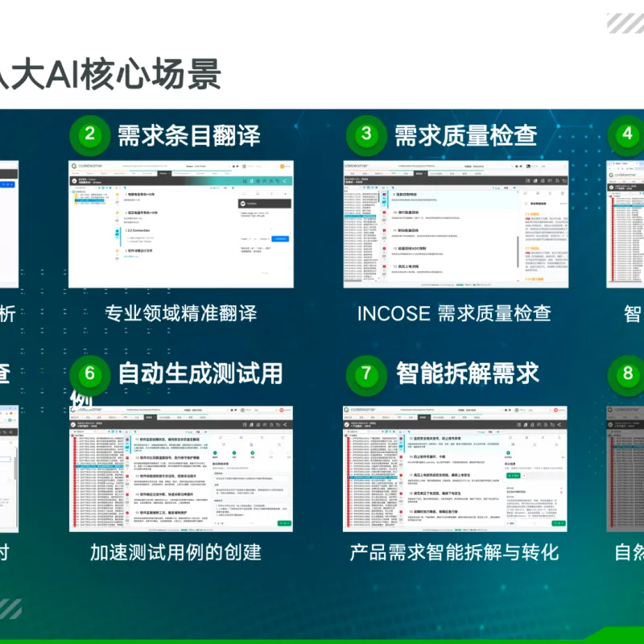This screenshot has width=644, height=644.
Task: Open second language dropdown beside Translate button
Action: pos(264,238)
